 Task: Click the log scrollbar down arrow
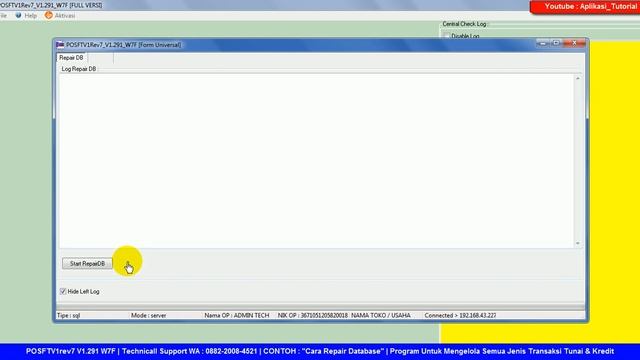pos(578,243)
